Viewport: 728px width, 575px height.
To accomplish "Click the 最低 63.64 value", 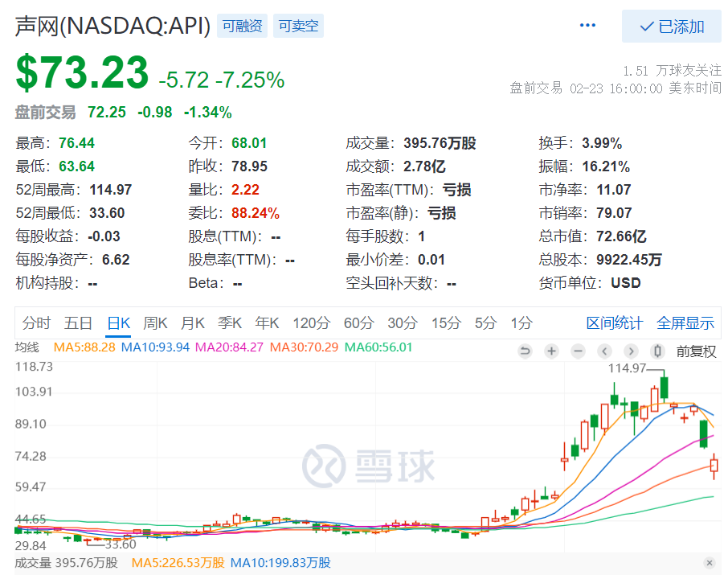I will pyautogui.click(x=76, y=166).
